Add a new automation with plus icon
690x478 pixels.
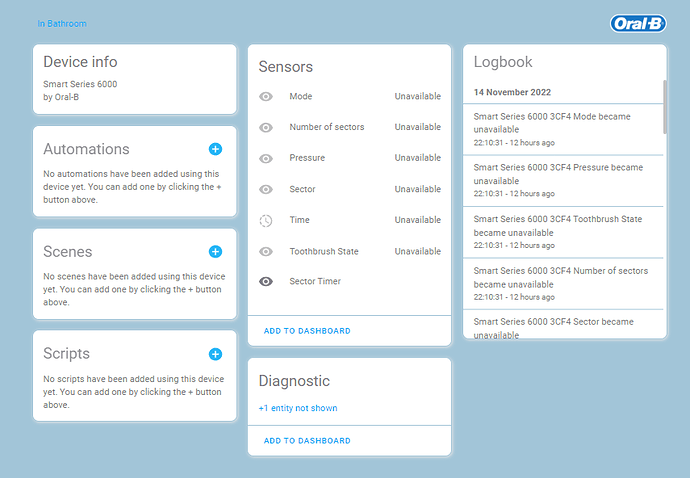[x=215, y=149]
